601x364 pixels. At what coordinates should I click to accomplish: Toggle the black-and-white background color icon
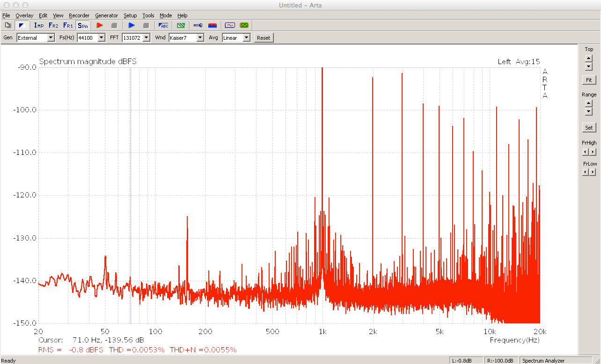pyautogui.click(x=21, y=25)
